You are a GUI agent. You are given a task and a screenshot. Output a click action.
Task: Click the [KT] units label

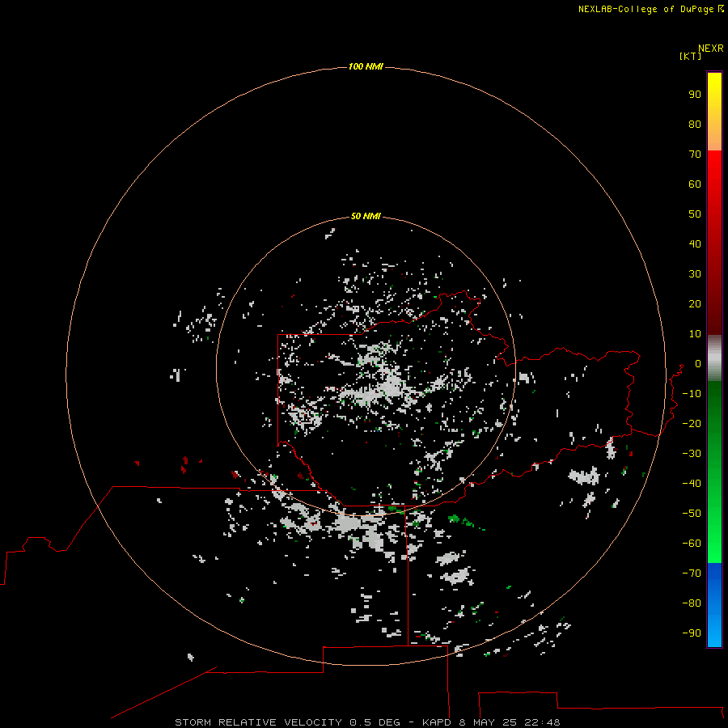point(691,56)
